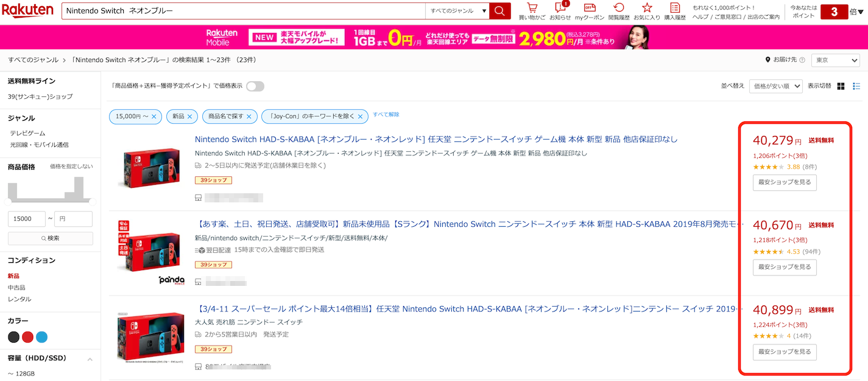The image size is (868, 381).
Task: Open myクーポン coupon icon
Action: (x=589, y=9)
